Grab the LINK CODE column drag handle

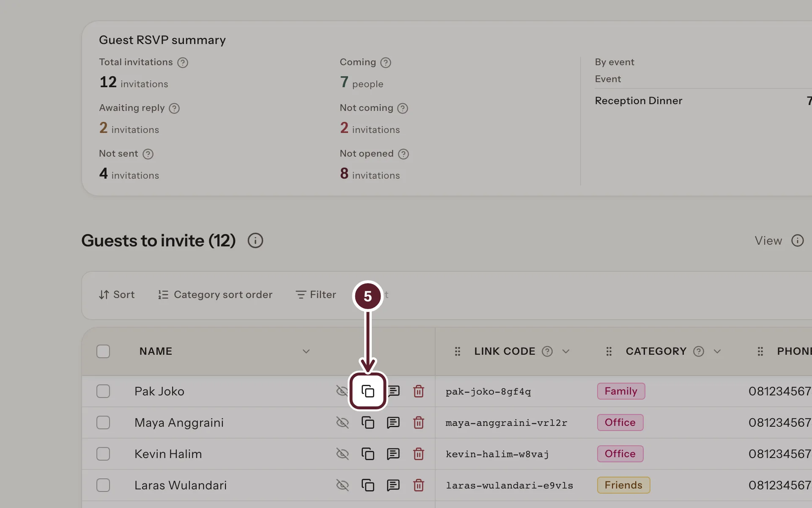(x=458, y=351)
